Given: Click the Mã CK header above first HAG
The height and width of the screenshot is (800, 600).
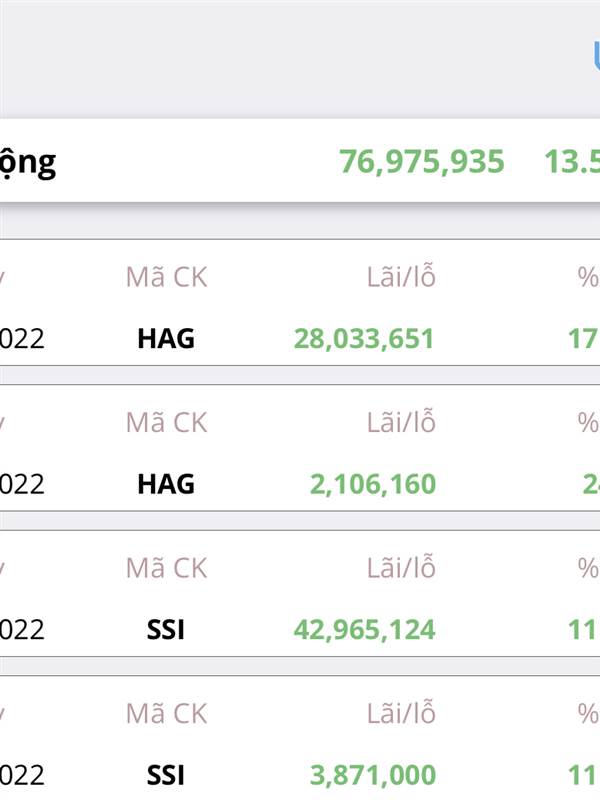Looking at the screenshot, I should pyautogui.click(x=166, y=277).
